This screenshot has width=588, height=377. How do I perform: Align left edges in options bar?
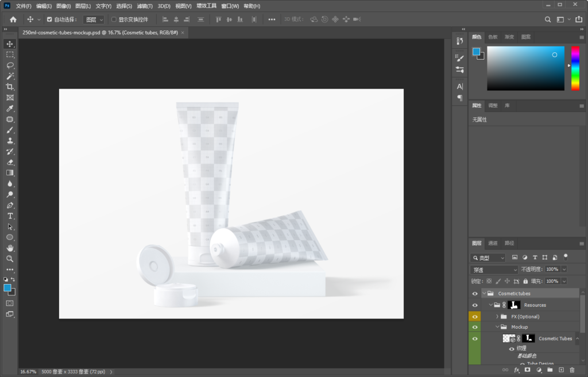click(x=165, y=20)
